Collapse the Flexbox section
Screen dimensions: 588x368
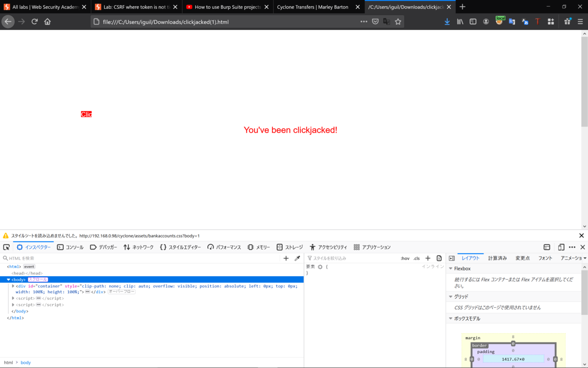point(451,269)
